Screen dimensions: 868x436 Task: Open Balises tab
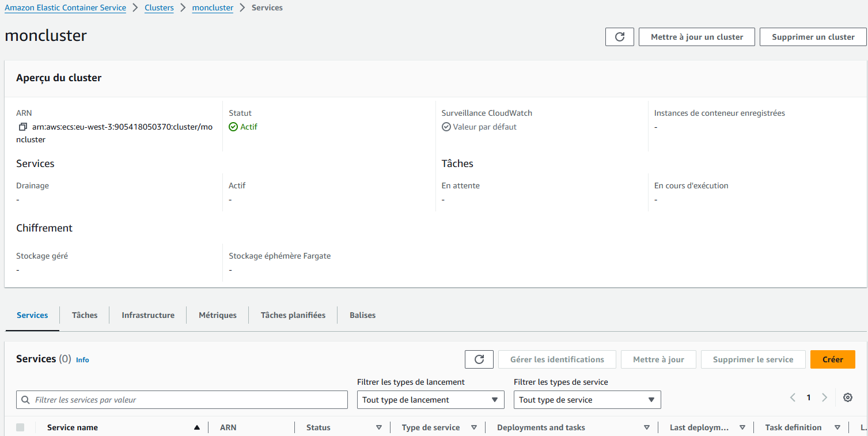coord(362,315)
